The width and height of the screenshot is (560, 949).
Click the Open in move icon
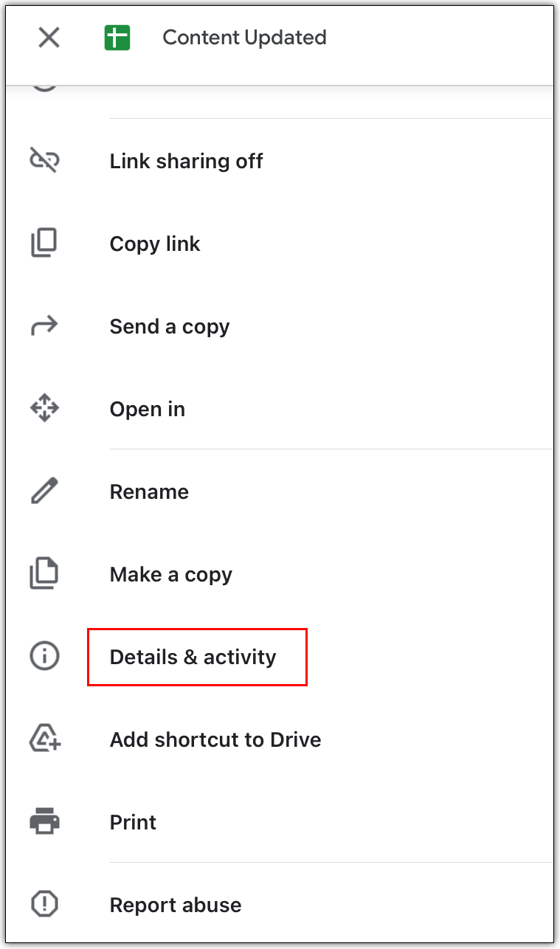[44, 407]
